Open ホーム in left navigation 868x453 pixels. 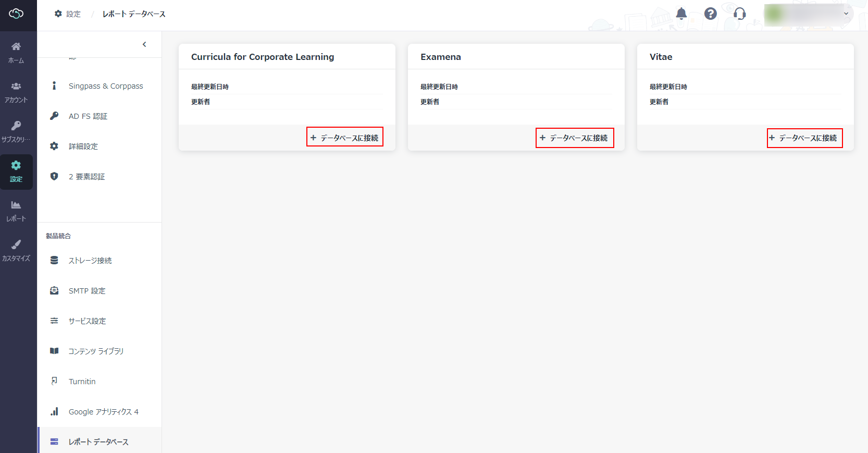(x=16, y=53)
